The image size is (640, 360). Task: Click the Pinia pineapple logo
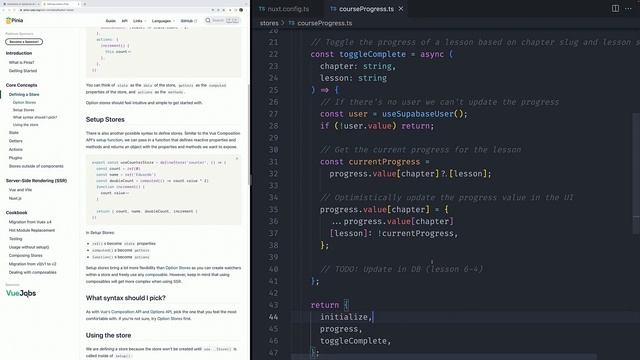(8, 20)
